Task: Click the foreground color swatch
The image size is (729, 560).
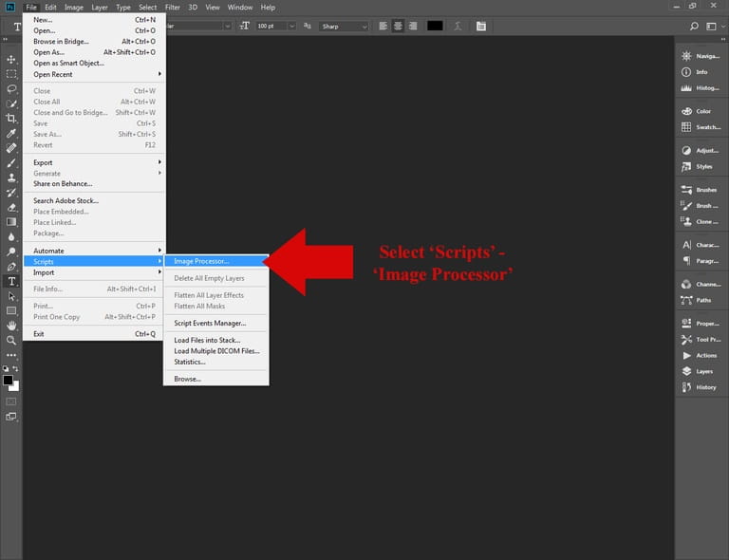Action: click(8, 381)
